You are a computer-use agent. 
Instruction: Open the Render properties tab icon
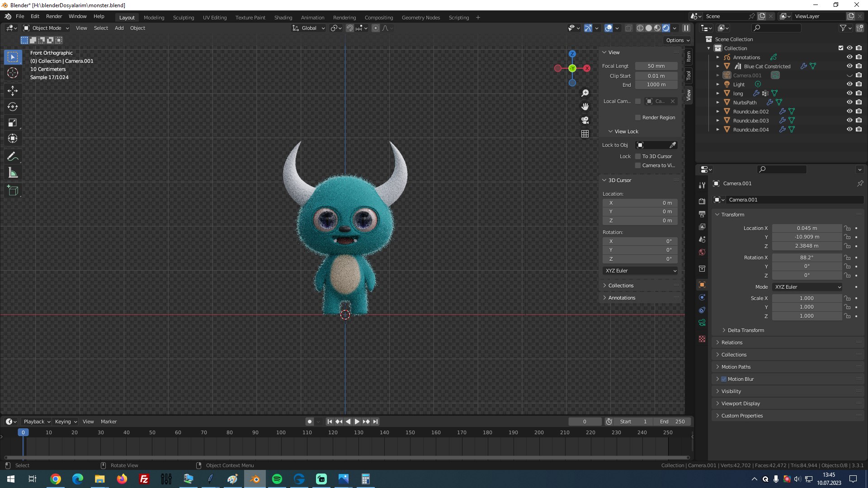pyautogui.click(x=702, y=201)
